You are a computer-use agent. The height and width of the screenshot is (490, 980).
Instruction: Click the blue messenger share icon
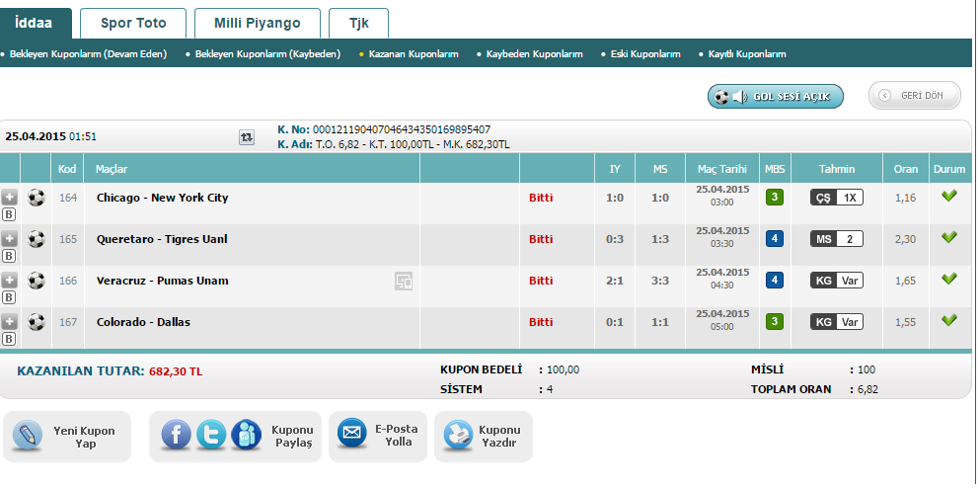pos(247,435)
